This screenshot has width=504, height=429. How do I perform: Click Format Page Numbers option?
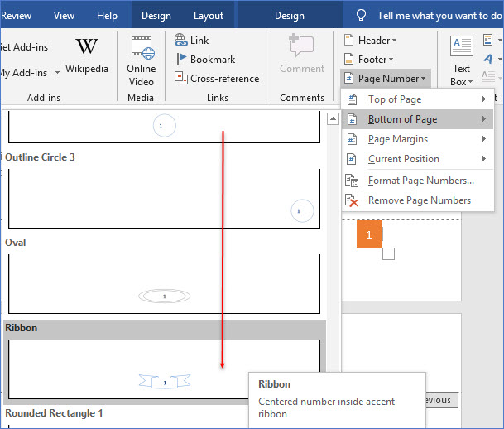[420, 180]
